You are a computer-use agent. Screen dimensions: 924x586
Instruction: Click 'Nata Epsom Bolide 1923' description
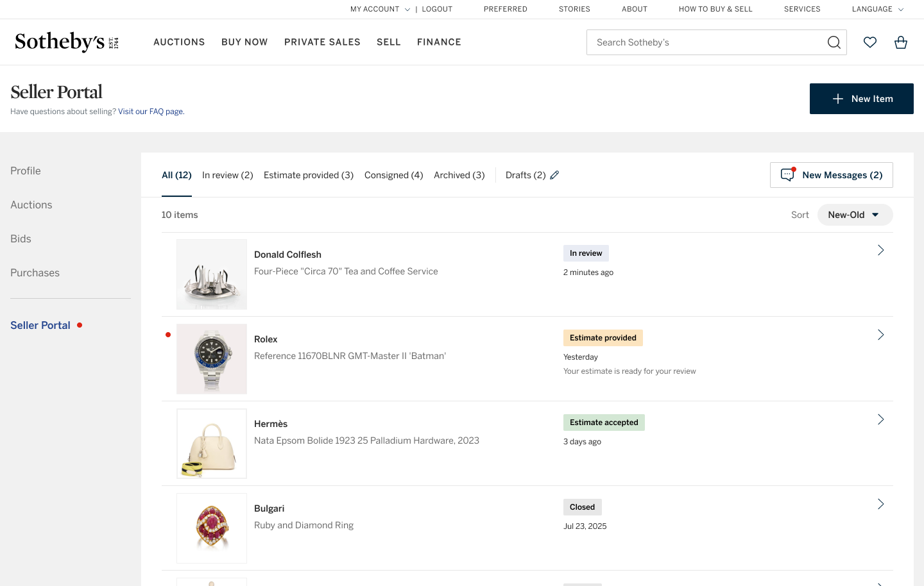click(x=366, y=440)
